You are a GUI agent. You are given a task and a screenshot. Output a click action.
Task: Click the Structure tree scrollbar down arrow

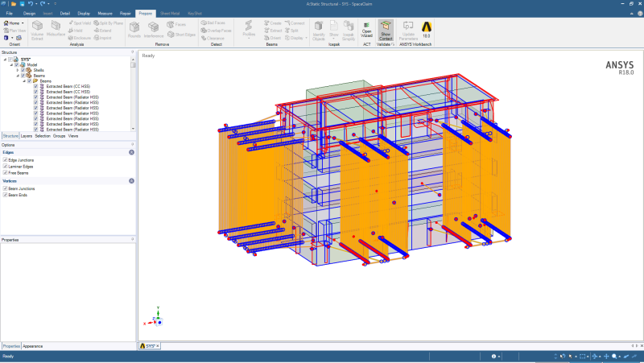point(133,129)
